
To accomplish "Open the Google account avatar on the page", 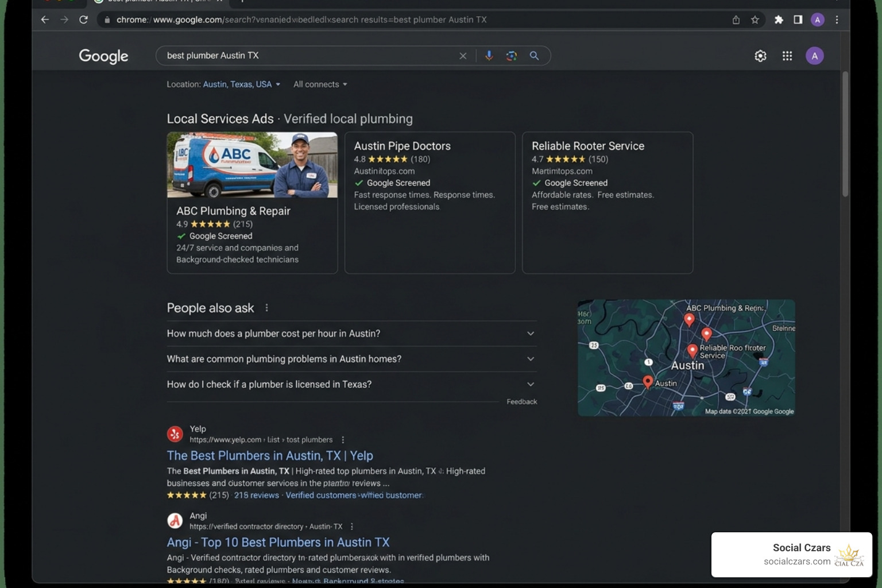I will coord(814,56).
